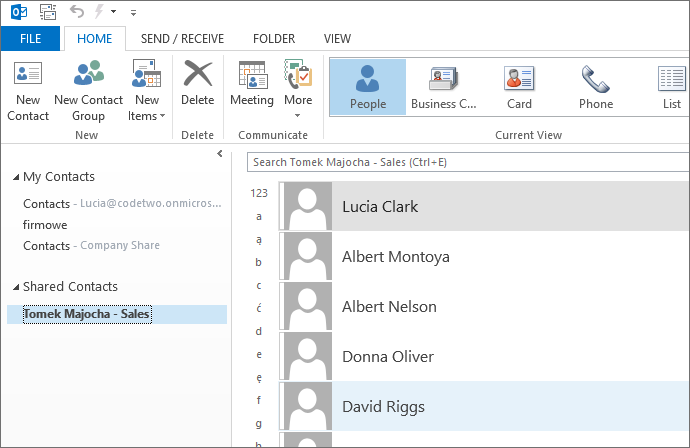690x448 pixels.
Task: Switch to Phone view
Action: click(x=596, y=87)
